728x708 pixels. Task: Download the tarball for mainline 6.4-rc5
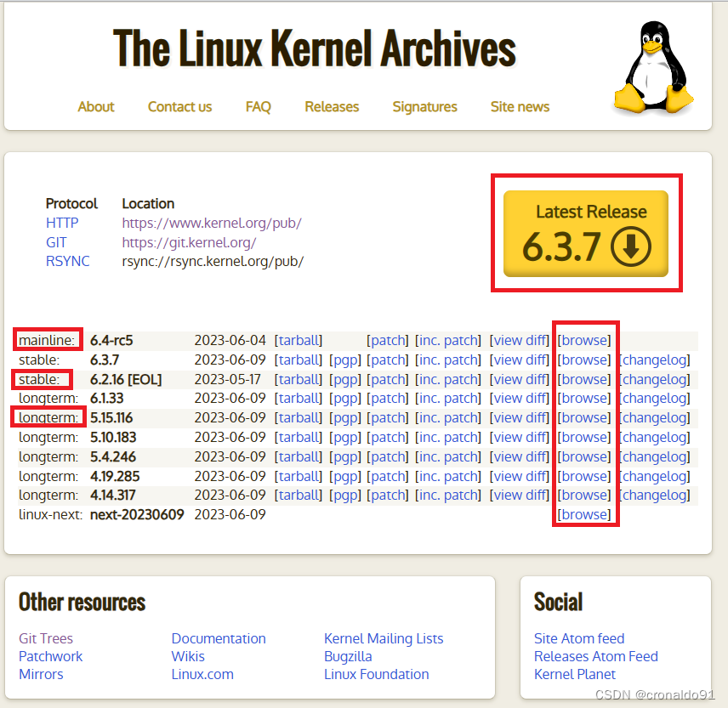coord(299,339)
